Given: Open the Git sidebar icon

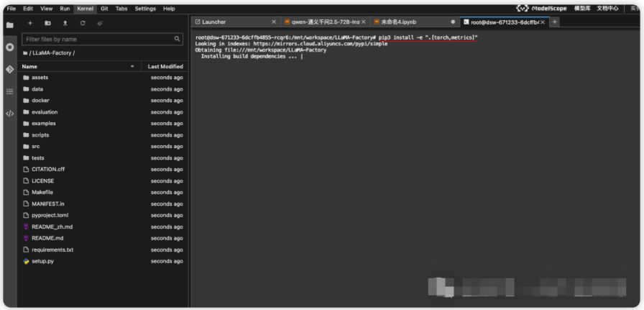Looking at the screenshot, I should tap(9, 70).
